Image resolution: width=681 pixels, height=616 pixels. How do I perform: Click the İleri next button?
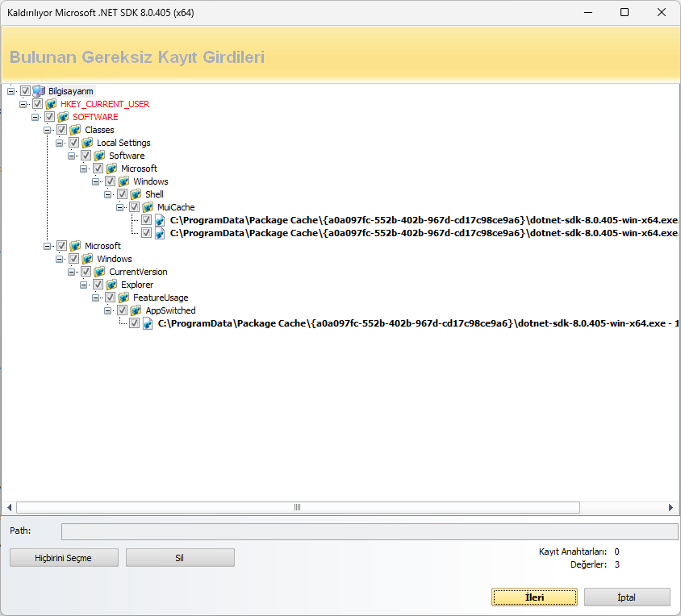pos(534,597)
